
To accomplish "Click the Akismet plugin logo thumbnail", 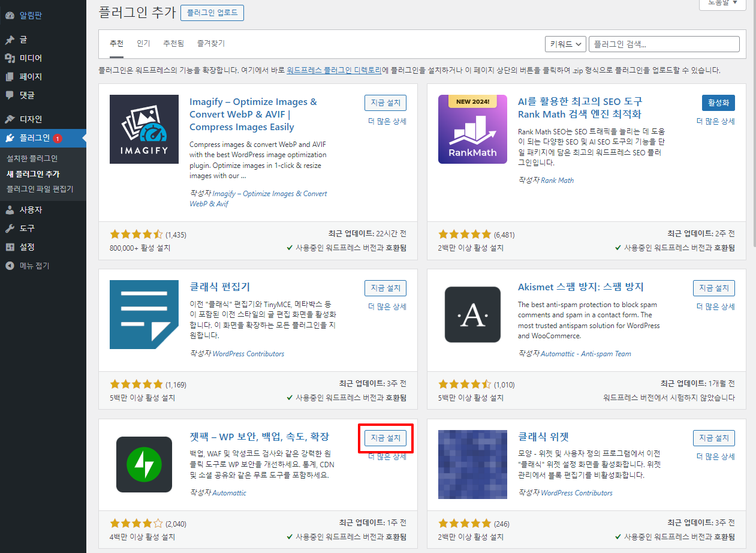I will point(473,314).
